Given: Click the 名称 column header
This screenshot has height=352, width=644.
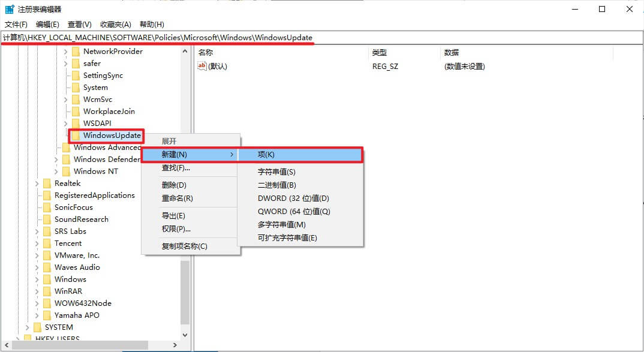Looking at the screenshot, I should (206, 53).
